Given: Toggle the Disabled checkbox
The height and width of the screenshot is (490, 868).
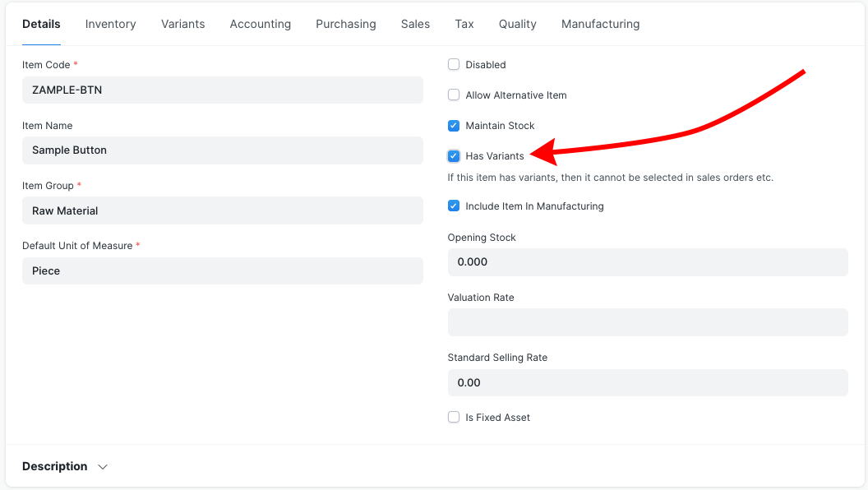Looking at the screenshot, I should pyautogui.click(x=454, y=64).
